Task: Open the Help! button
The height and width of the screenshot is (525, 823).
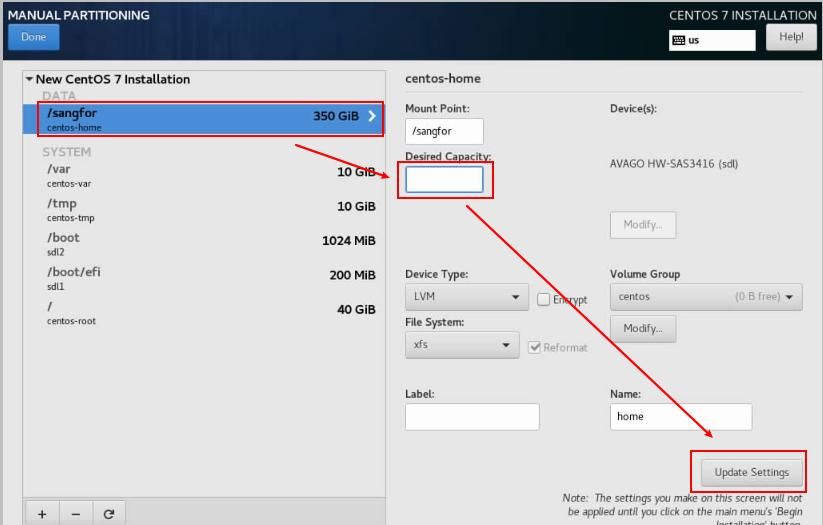Action: click(790, 37)
